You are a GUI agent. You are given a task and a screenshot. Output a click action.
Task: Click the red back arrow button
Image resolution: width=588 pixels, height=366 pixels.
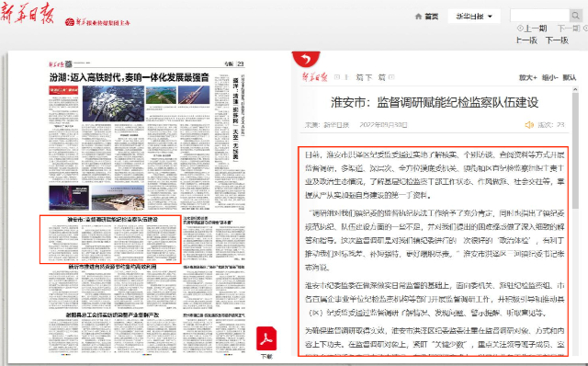(306, 59)
